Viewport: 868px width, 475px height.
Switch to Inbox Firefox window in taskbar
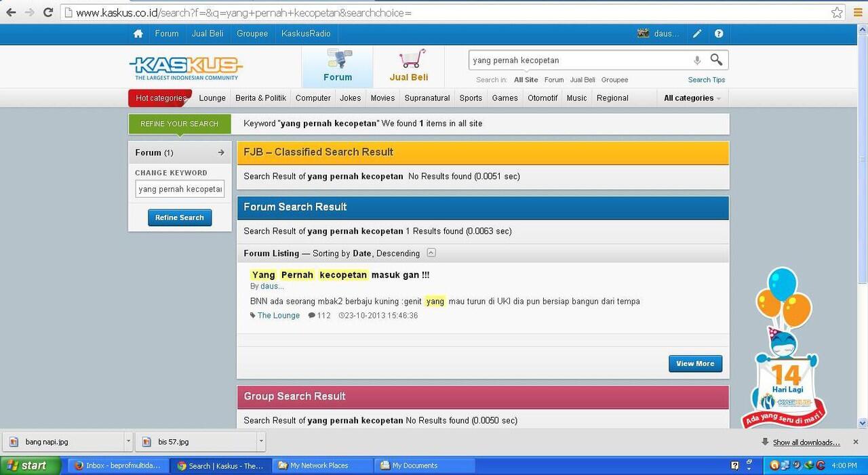pyautogui.click(x=118, y=466)
